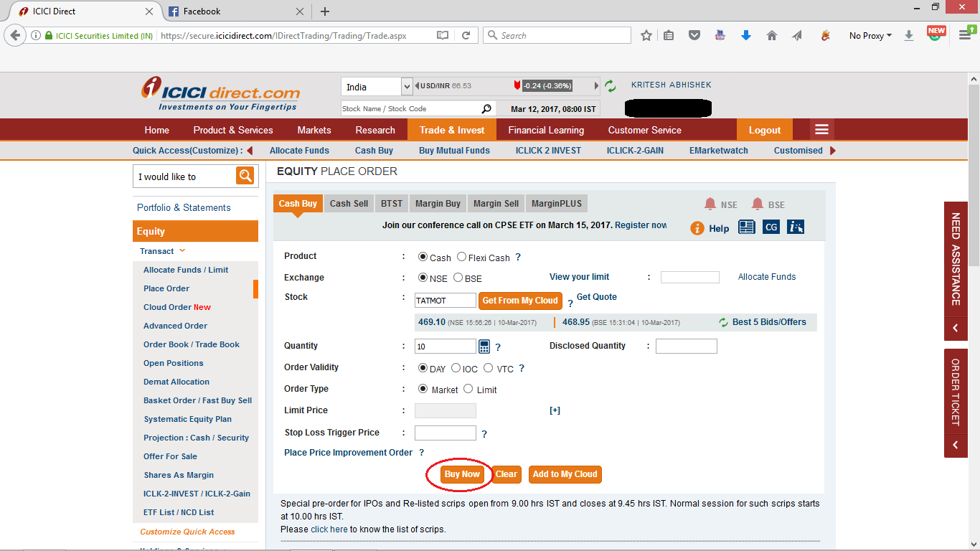This screenshot has width=980, height=551.
Task: Select Market order type
Action: click(x=423, y=389)
